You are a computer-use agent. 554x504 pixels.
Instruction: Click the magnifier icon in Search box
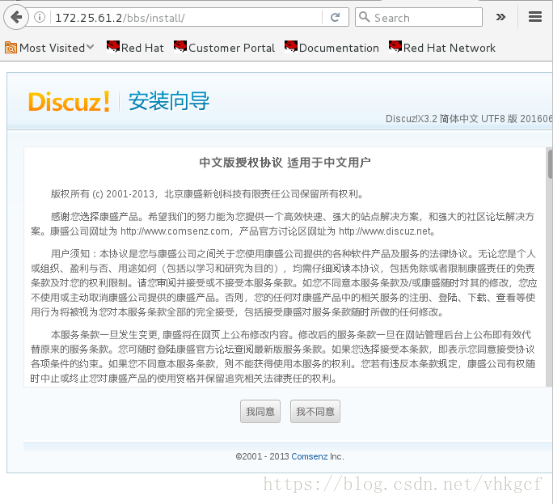364,17
